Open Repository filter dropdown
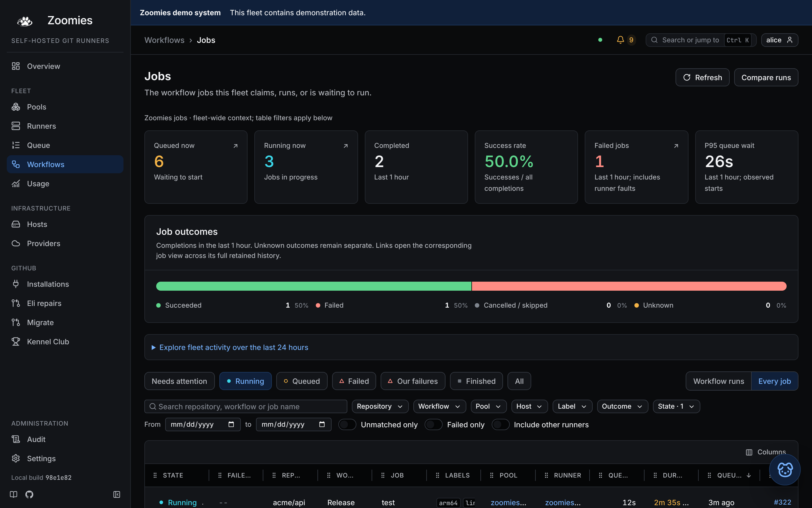Image resolution: width=812 pixels, height=508 pixels. pyautogui.click(x=380, y=406)
